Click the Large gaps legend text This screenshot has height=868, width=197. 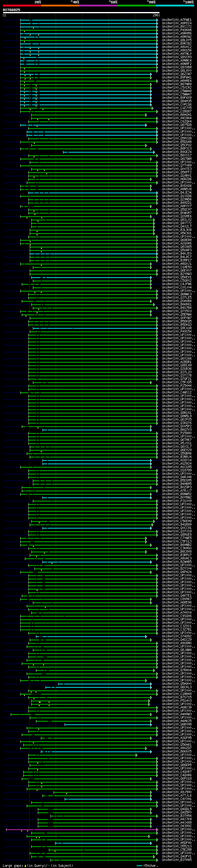38,865
